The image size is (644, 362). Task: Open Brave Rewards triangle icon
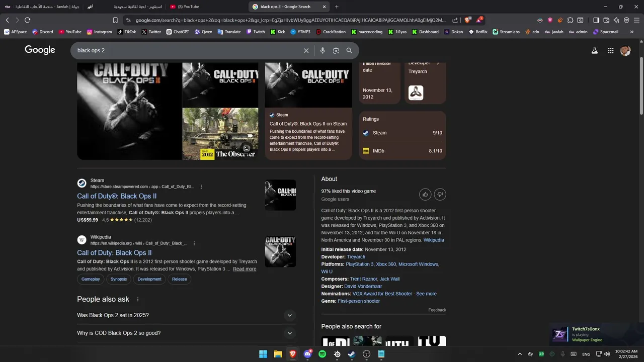coord(479,20)
